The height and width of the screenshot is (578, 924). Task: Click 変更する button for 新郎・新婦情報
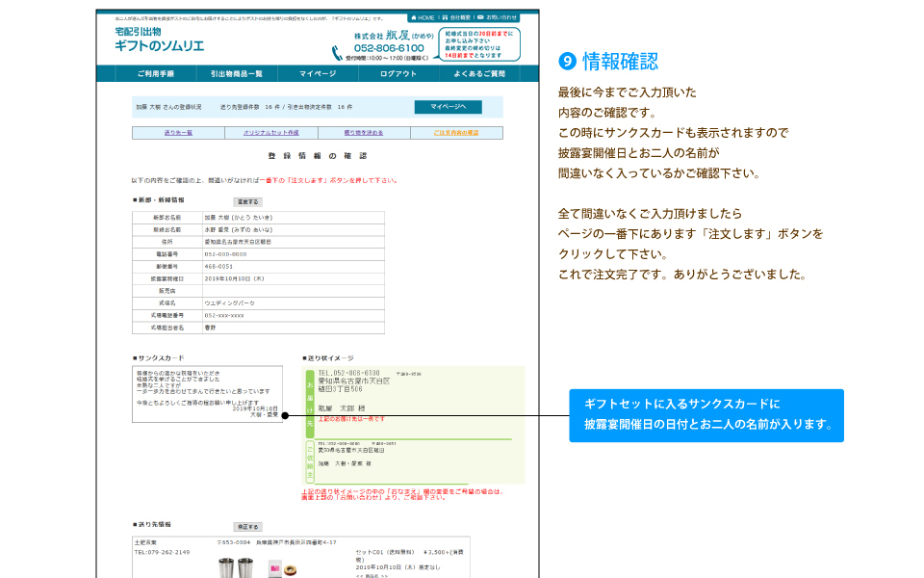pyautogui.click(x=247, y=202)
